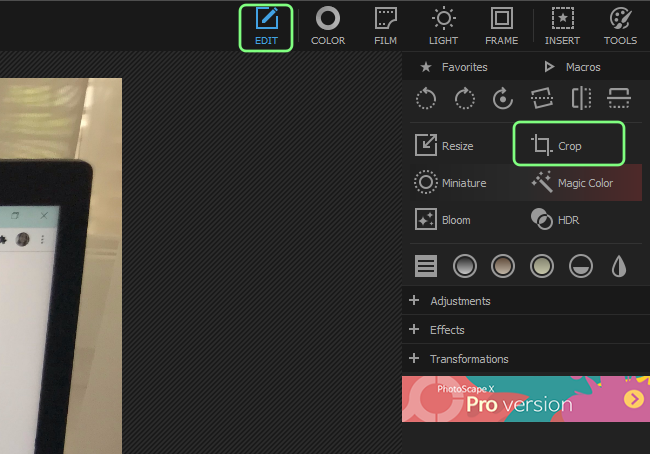Open the EDIT tab
Viewport: 650px width, 454px height.
(x=266, y=27)
